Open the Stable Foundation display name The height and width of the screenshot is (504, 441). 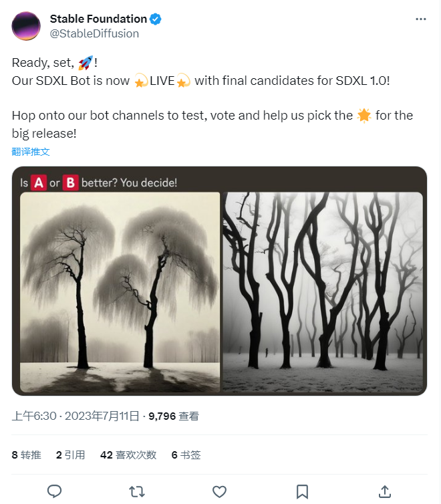[98, 19]
